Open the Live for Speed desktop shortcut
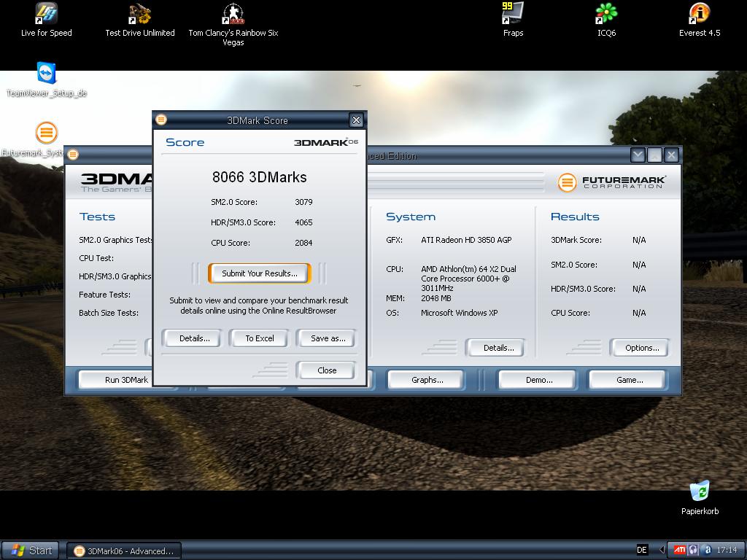The width and height of the screenshot is (747, 560). [46, 20]
